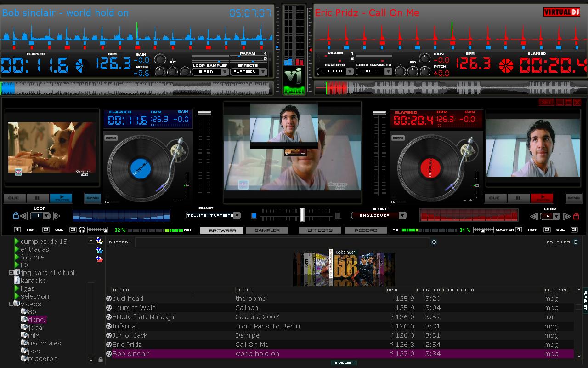Screen dimensions: 588x368
Task: Adjust the MASTER volume slider
Action: (x=483, y=230)
